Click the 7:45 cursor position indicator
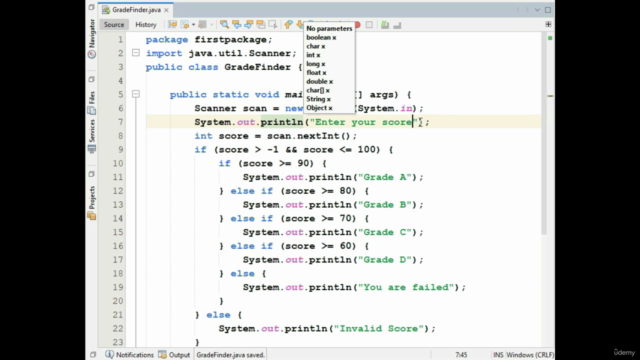Image resolution: width=640 pixels, height=360 pixels. [461, 355]
